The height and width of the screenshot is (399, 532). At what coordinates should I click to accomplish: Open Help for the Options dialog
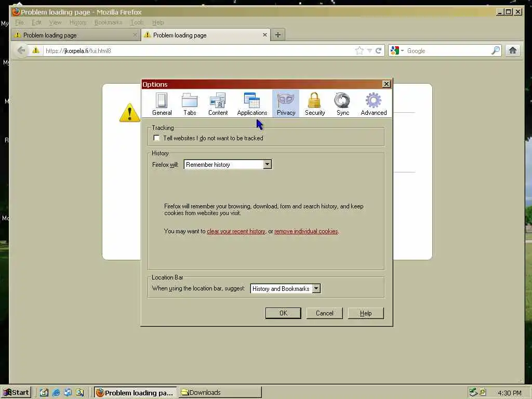click(x=366, y=313)
